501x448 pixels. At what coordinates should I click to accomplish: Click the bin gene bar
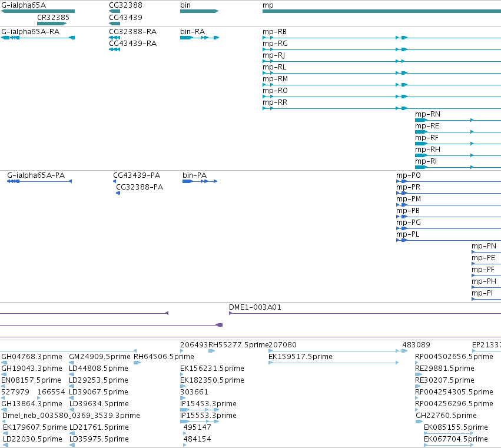tap(200, 11)
